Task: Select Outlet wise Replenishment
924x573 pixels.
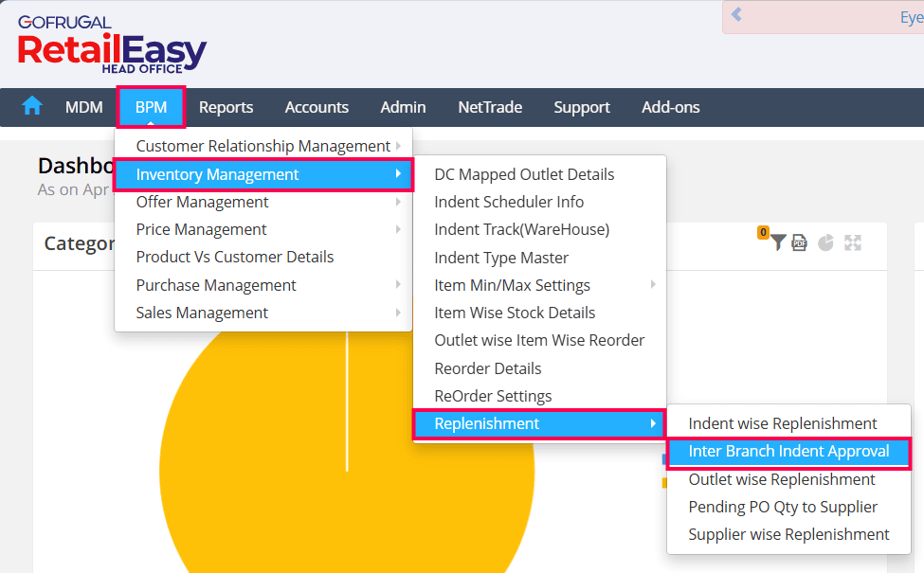Action: click(789, 479)
